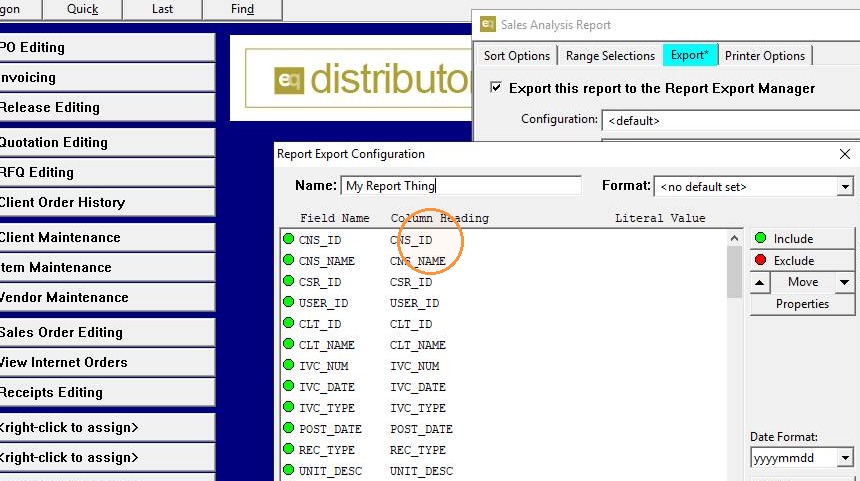
Task: Open Sales Order Editing
Action: 106,332
